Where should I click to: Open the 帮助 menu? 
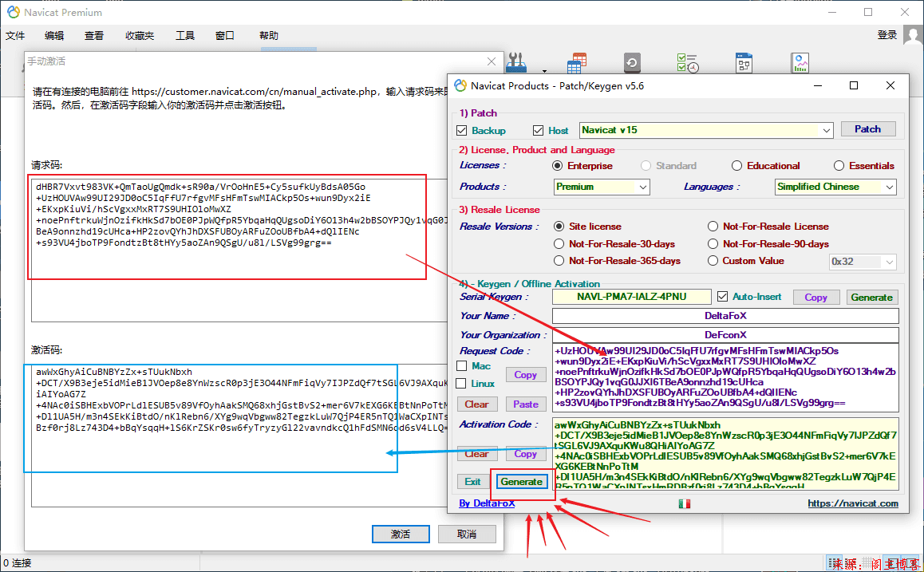(x=269, y=36)
